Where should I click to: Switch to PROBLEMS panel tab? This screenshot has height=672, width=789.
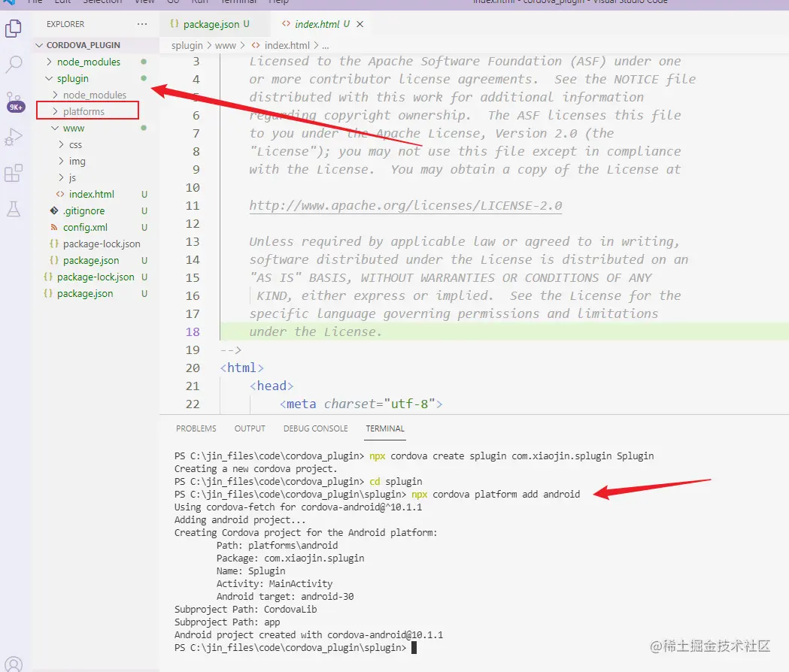(196, 428)
